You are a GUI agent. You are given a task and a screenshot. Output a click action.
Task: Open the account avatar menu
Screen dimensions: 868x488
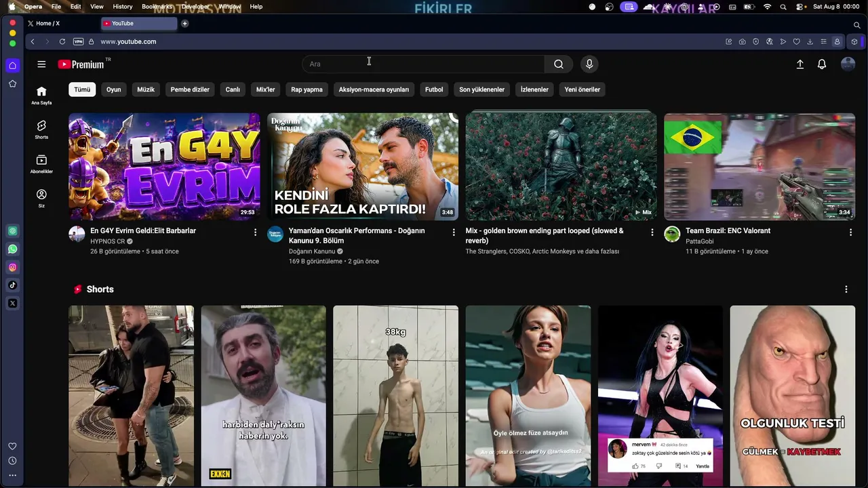[x=848, y=64]
